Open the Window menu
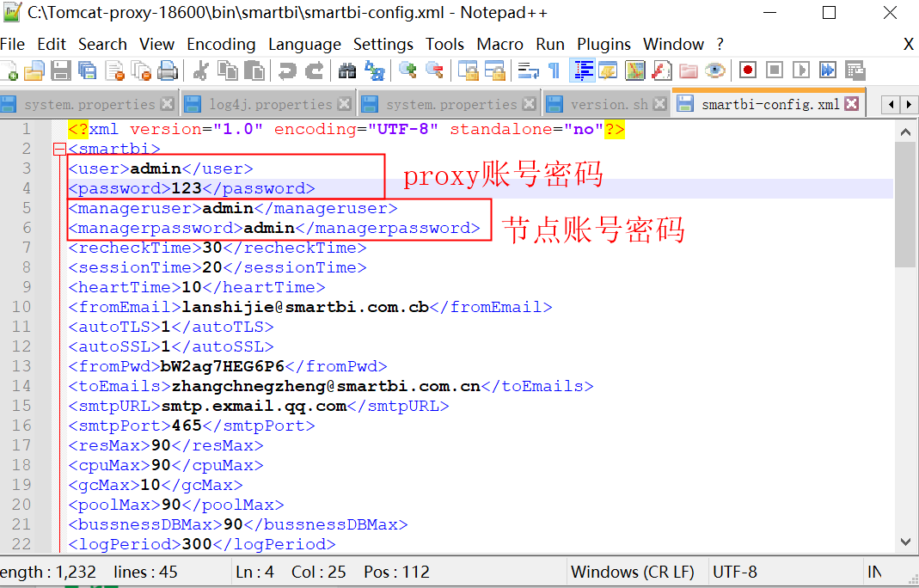Image resolution: width=919 pixels, height=588 pixels. click(x=673, y=45)
